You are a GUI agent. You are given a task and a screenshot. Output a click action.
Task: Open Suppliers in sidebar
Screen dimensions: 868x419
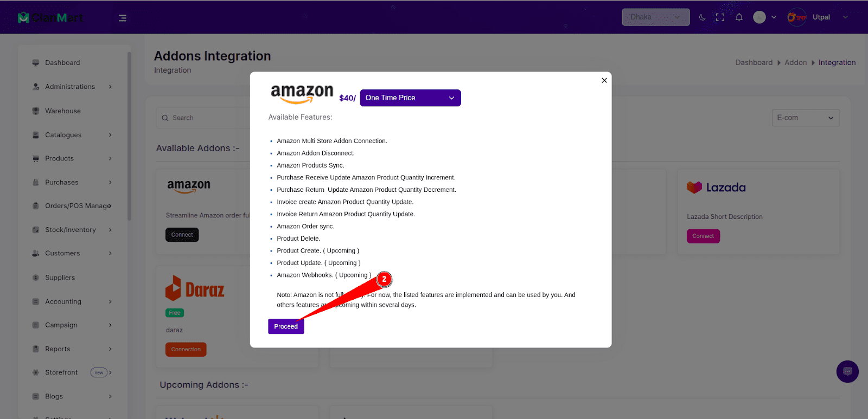click(x=60, y=278)
